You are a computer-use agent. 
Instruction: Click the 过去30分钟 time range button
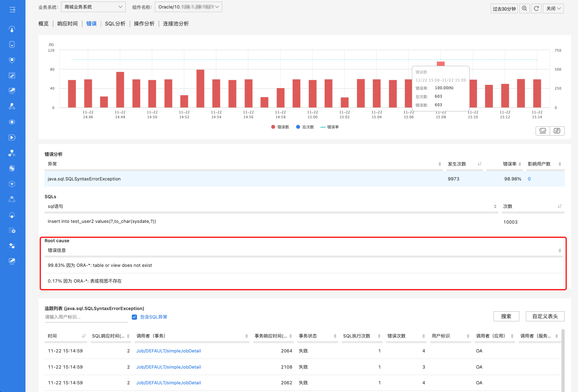pos(504,8)
